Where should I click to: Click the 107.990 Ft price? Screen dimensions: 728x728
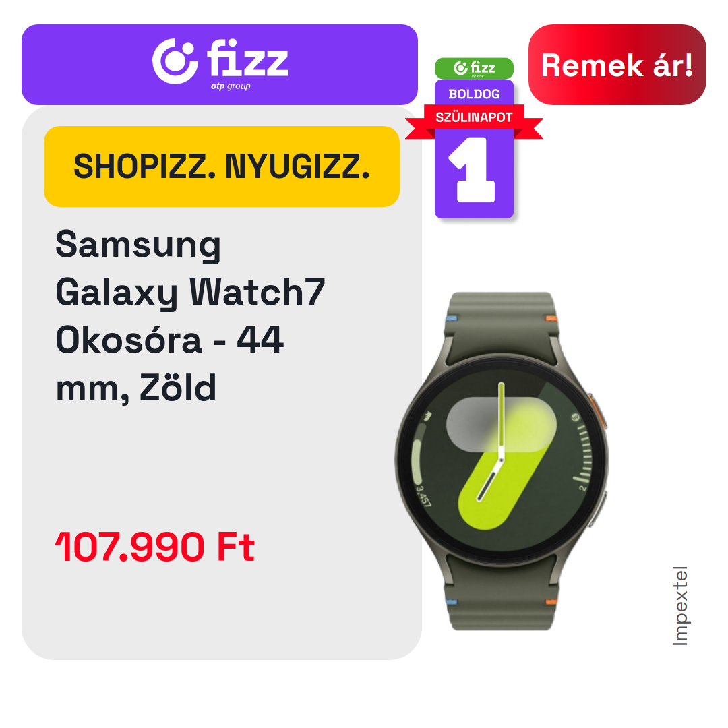coord(154,547)
